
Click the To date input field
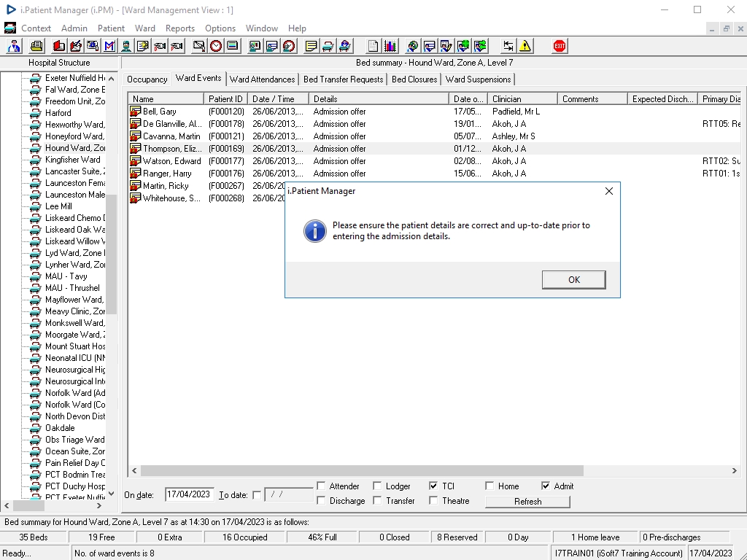pyautogui.click(x=289, y=495)
